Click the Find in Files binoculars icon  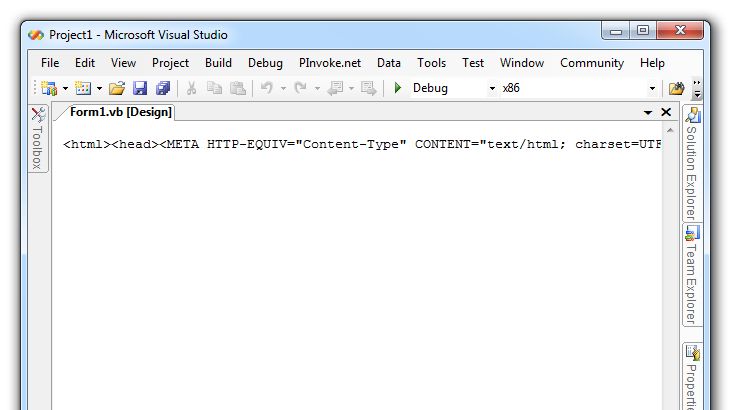[677, 88]
